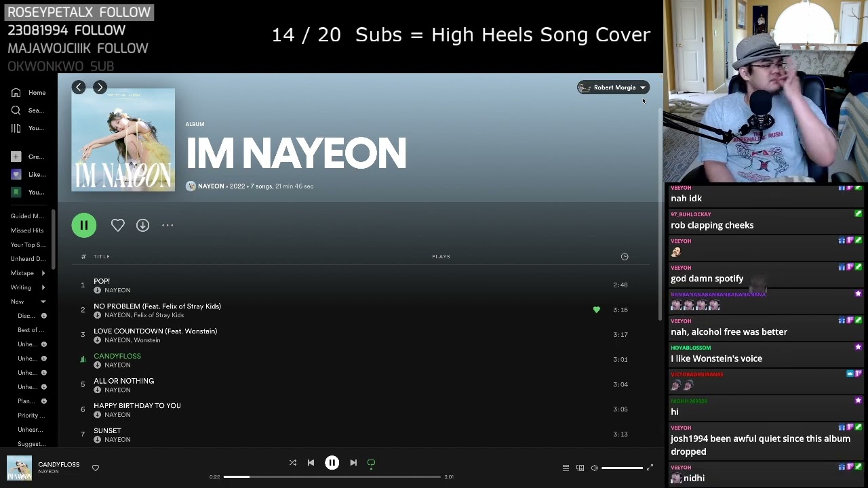The image size is (868, 488).
Task: Click the now-playing album thumbnail
Action: click(x=19, y=468)
